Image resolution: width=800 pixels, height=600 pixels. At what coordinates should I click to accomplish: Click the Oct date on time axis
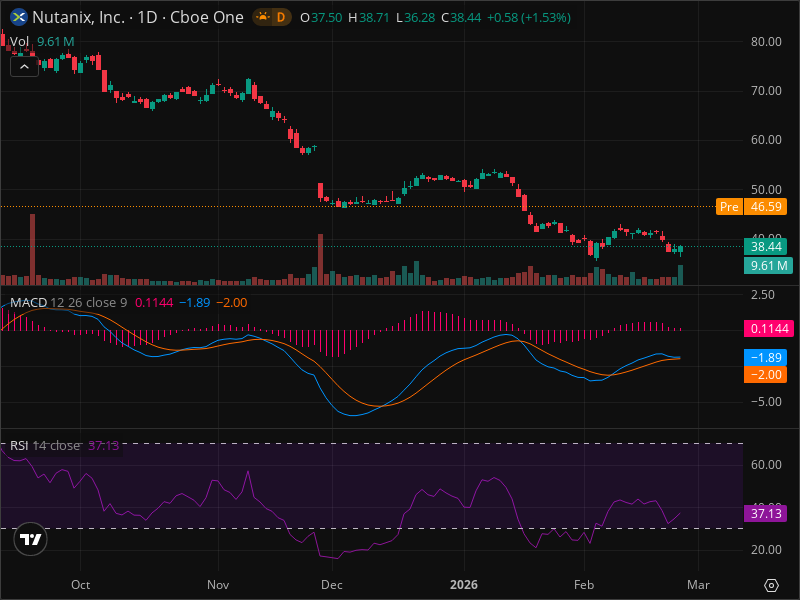pos(81,585)
